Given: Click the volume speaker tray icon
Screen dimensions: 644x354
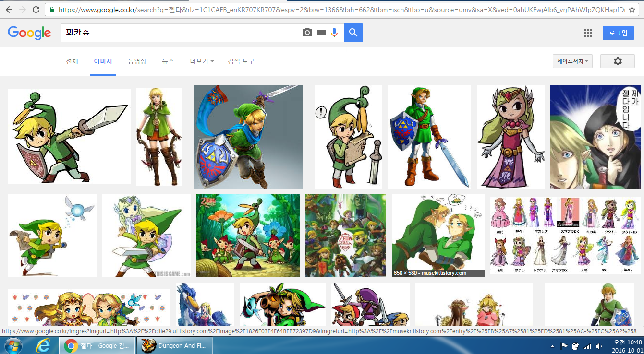Looking at the screenshot, I should tap(599, 346).
